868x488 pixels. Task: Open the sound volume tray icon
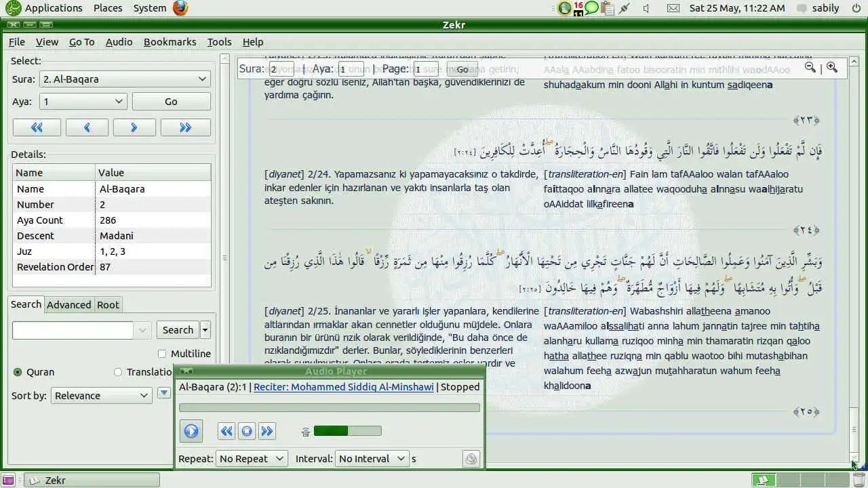pyautogui.click(x=646, y=8)
